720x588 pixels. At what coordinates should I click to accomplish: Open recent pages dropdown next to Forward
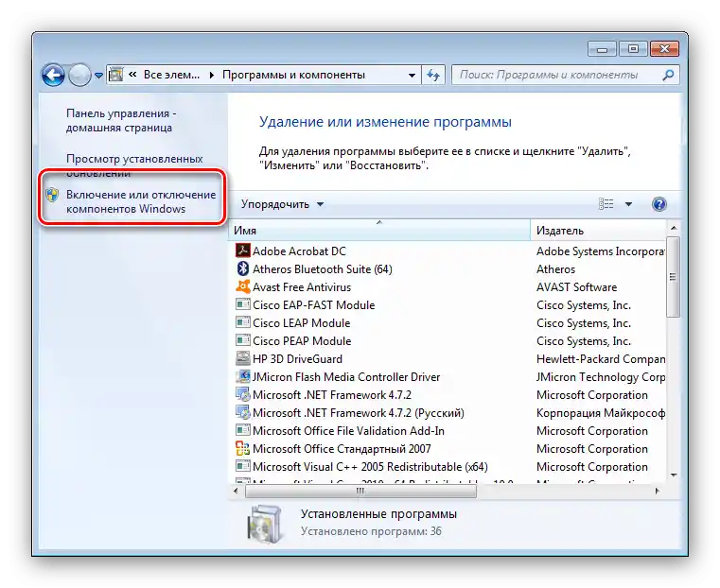click(98, 76)
